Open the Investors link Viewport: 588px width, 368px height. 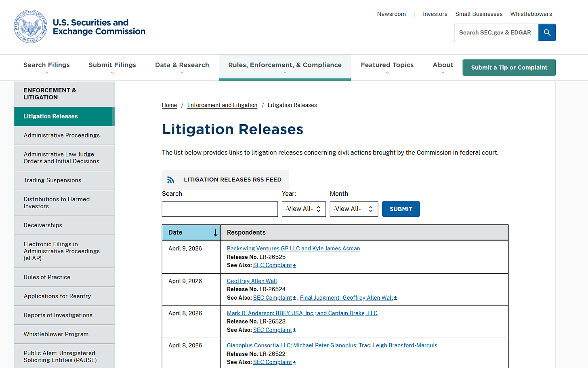tap(435, 14)
